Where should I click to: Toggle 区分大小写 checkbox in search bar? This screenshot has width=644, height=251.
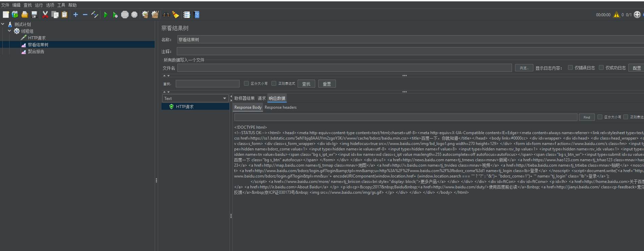pyautogui.click(x=246, y=83)
